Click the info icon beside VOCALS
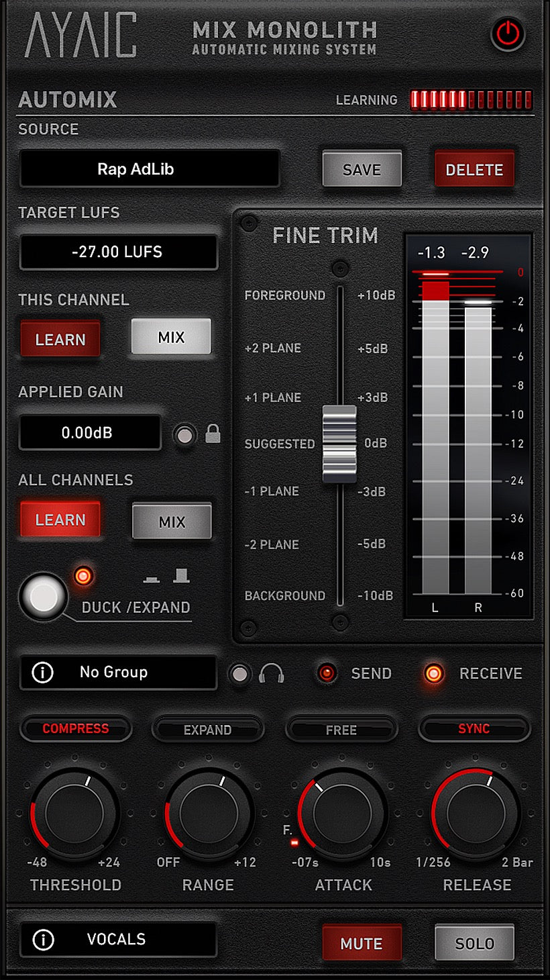 point(43,940)
